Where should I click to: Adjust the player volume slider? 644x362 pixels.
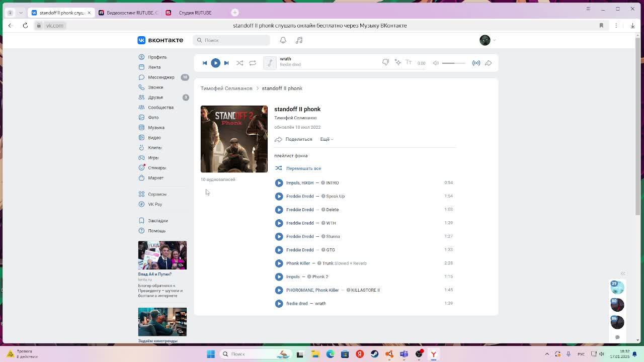click(454, 63)
